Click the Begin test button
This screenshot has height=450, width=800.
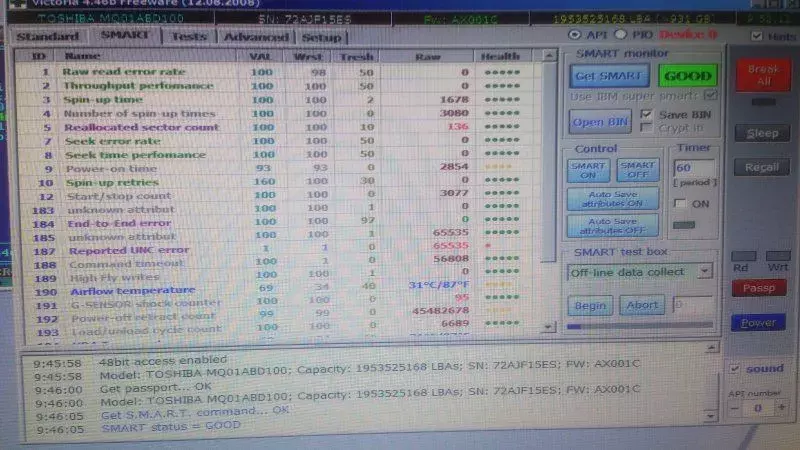coord(590,306)
